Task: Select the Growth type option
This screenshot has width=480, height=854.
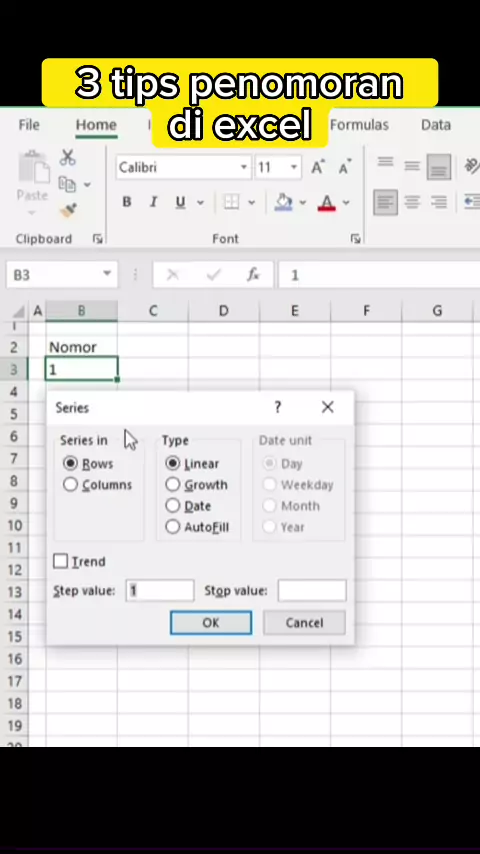Action: click(173, 485)
